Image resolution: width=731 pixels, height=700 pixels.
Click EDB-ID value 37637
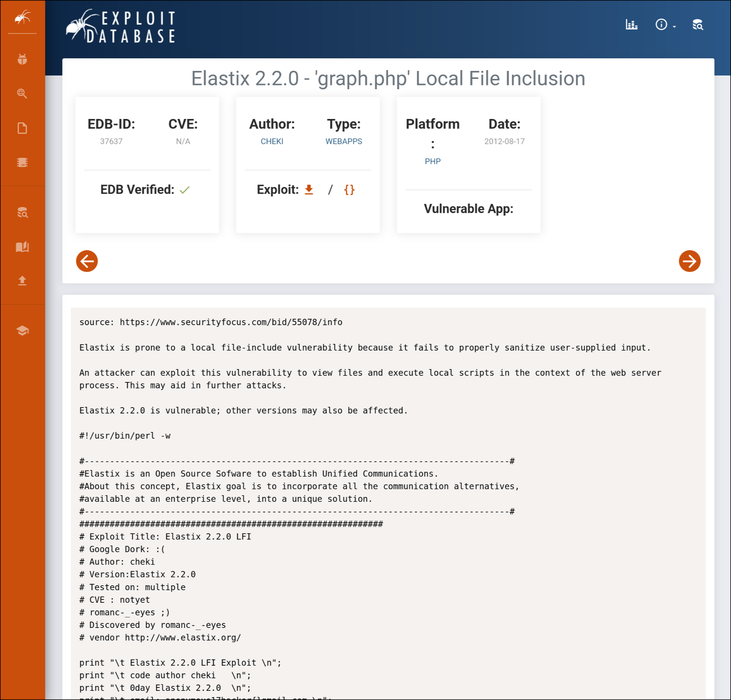pos(111,141)
